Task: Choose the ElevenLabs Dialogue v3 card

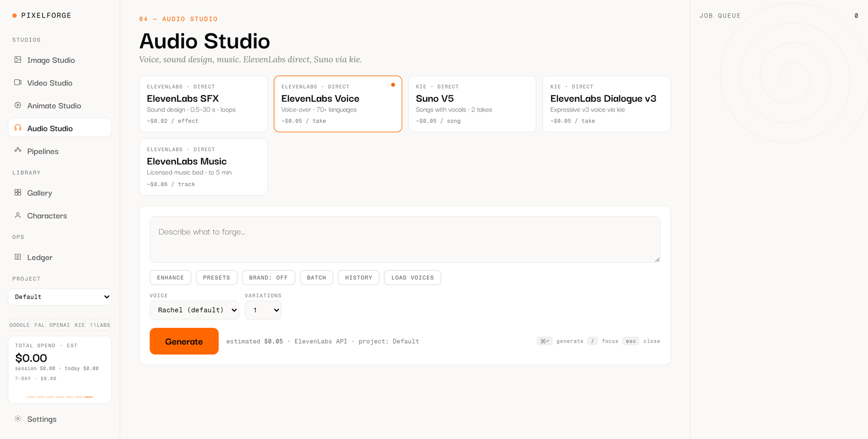Action: pyautogui.click(x=607, y=104)
